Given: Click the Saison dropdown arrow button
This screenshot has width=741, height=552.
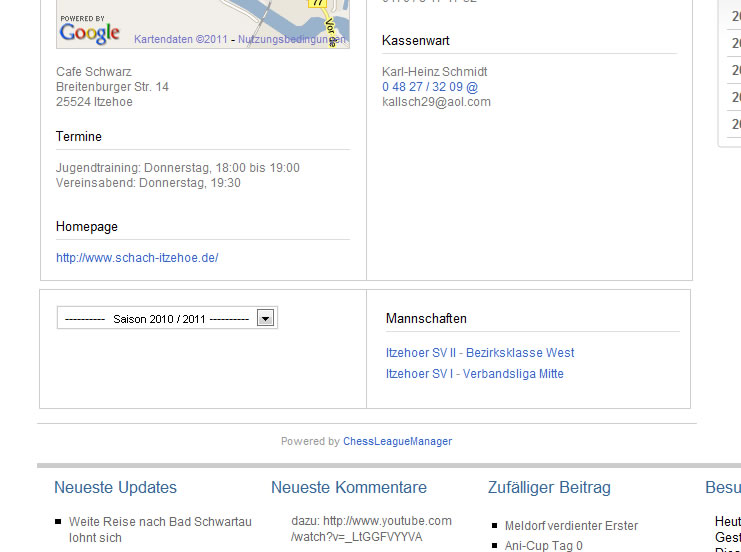Looking at the screenshot, I should click(x=266, y=318).
